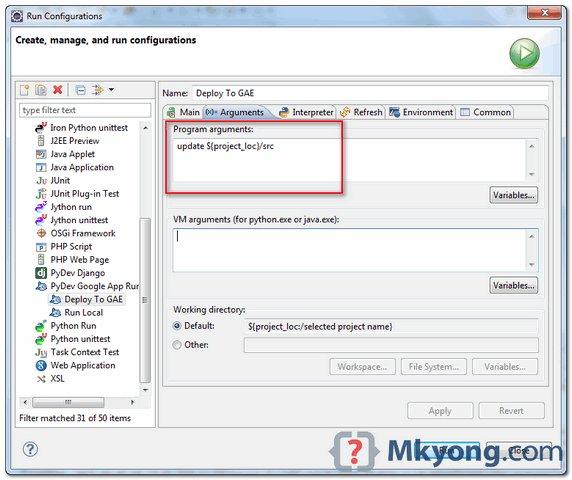Click the PHP Web Page icon

tap(41, 260)
